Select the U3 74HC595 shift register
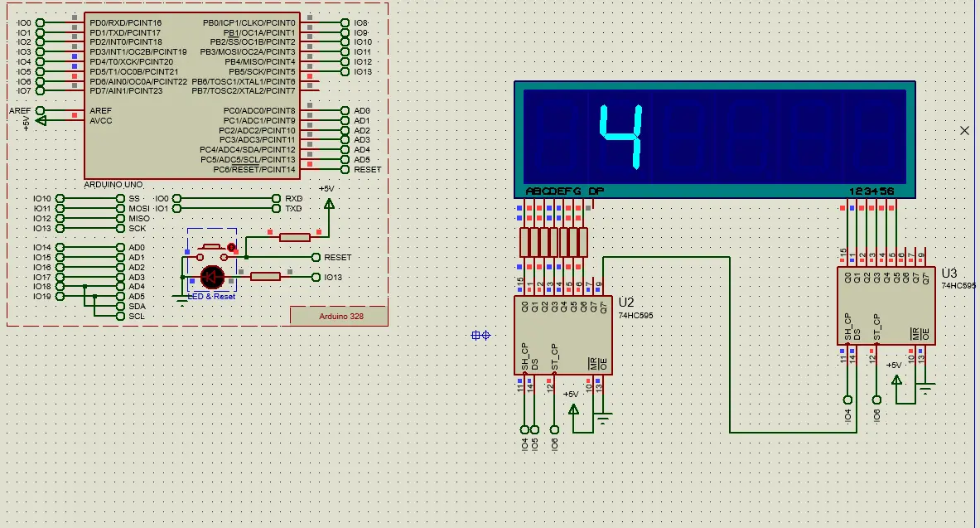Screen dimensions: 980x528 (886, 306)
